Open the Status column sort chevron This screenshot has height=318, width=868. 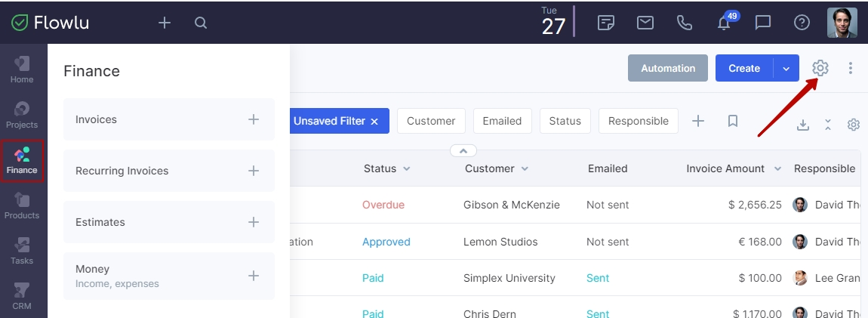tap(407, 169)
